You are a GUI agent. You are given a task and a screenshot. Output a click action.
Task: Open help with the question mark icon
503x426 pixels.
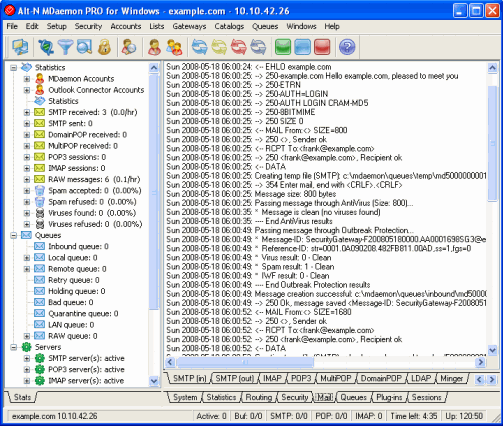click(x=347, y=47)
